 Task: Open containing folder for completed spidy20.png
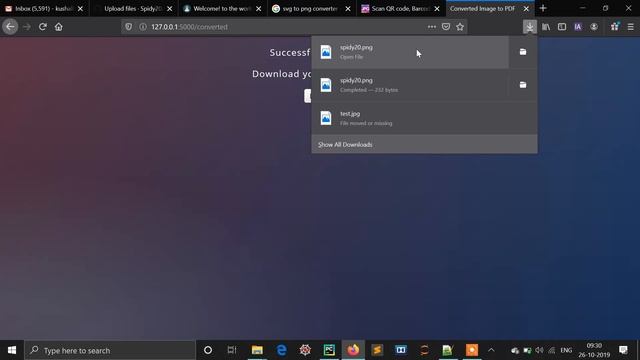coord(523,85)
